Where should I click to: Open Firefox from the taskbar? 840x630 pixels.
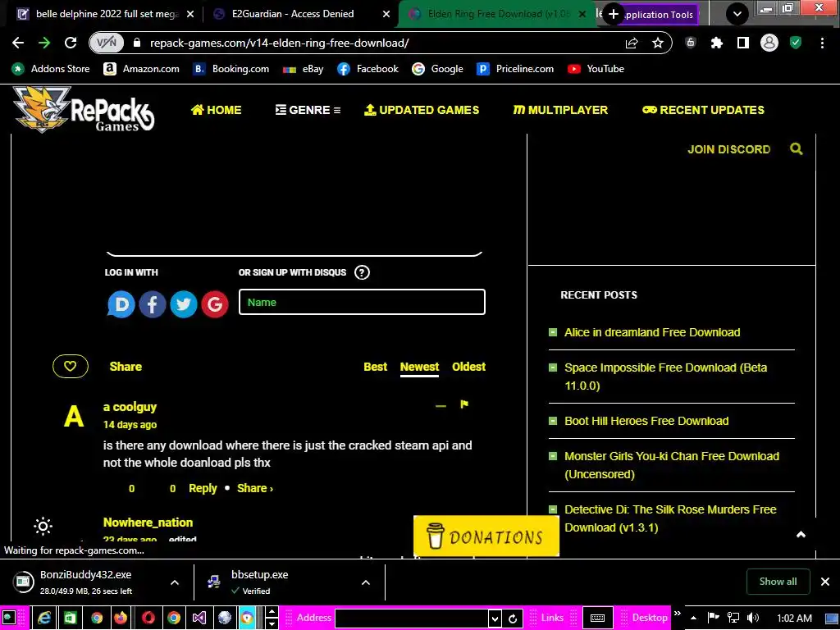[x=121, y=618]
